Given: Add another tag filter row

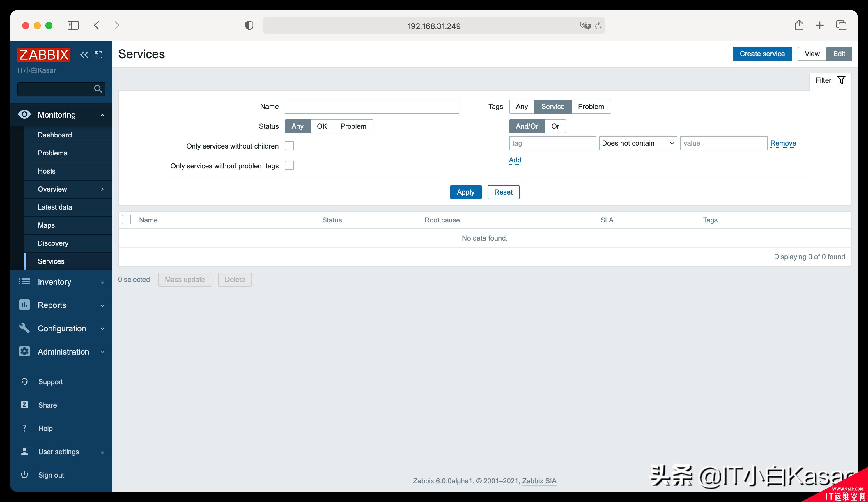Looking at the screenshot, I should [515, 160].
